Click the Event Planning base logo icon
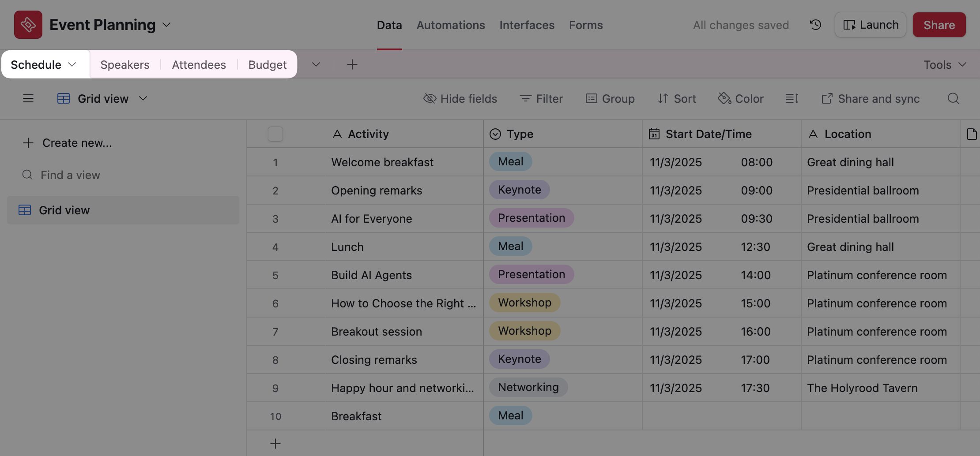 [28, 25]
